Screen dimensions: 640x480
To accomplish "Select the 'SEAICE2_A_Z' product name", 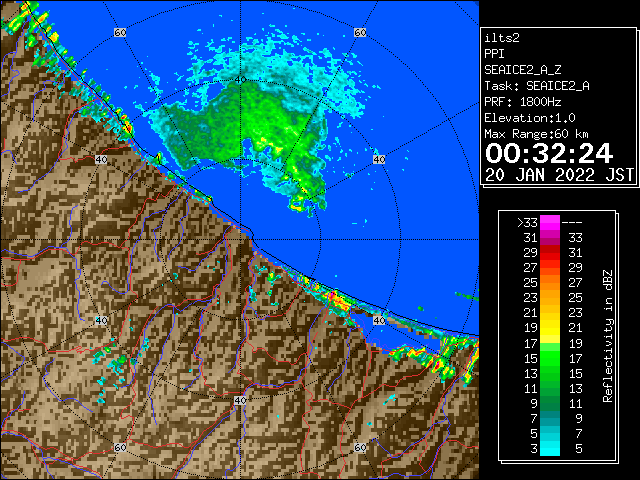I will coord(523,70).
